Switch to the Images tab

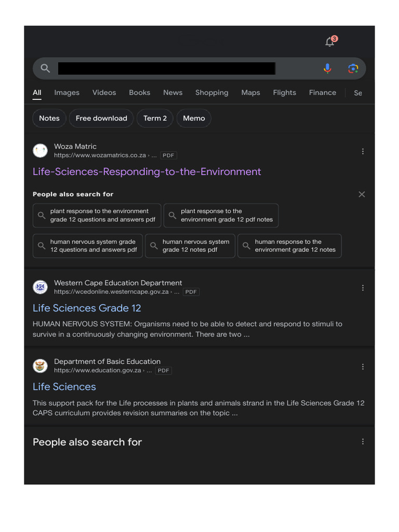pos(67,92)
